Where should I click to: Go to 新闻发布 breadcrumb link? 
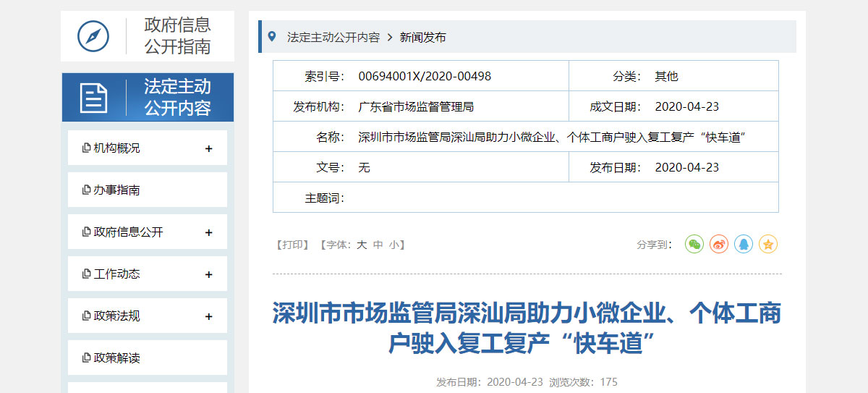pyautogui.click(x=423, y=37)
